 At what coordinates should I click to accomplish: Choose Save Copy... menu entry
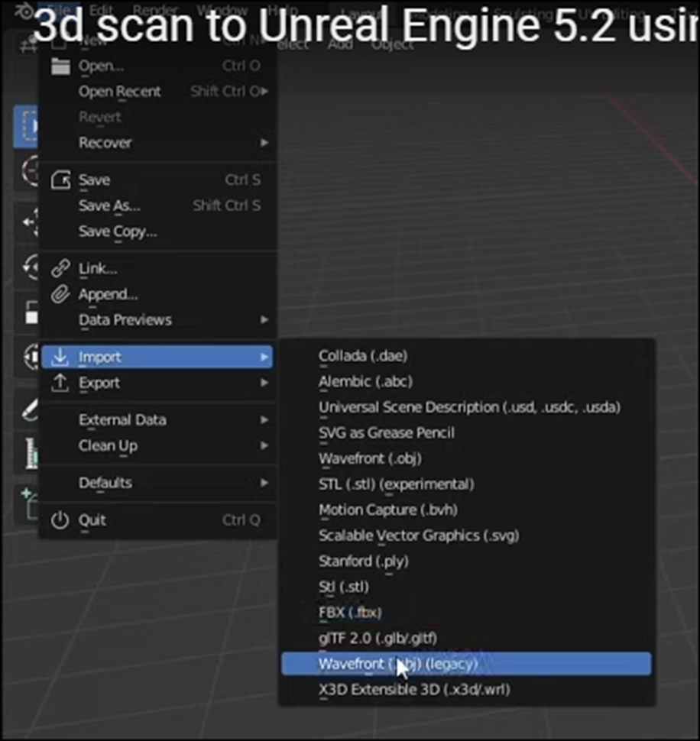[157, 231]
